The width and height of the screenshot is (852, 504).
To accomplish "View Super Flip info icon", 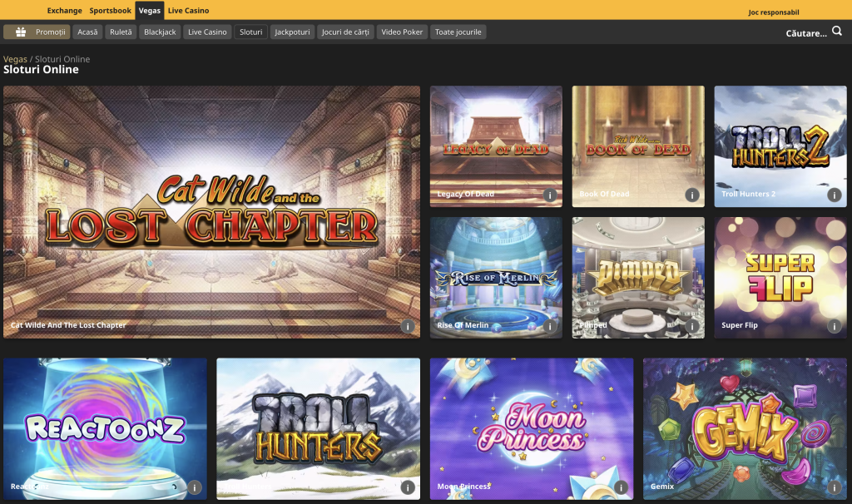I will point(834,326).
